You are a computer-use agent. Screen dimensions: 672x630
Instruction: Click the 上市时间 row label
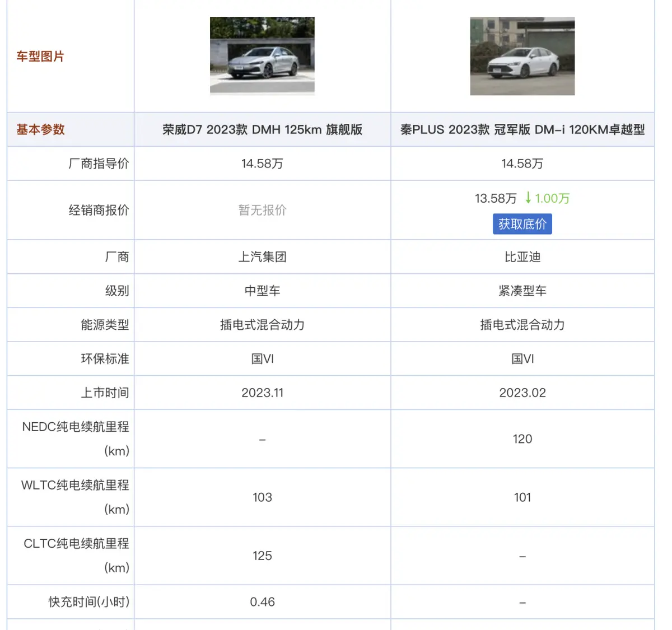(105, 393)
